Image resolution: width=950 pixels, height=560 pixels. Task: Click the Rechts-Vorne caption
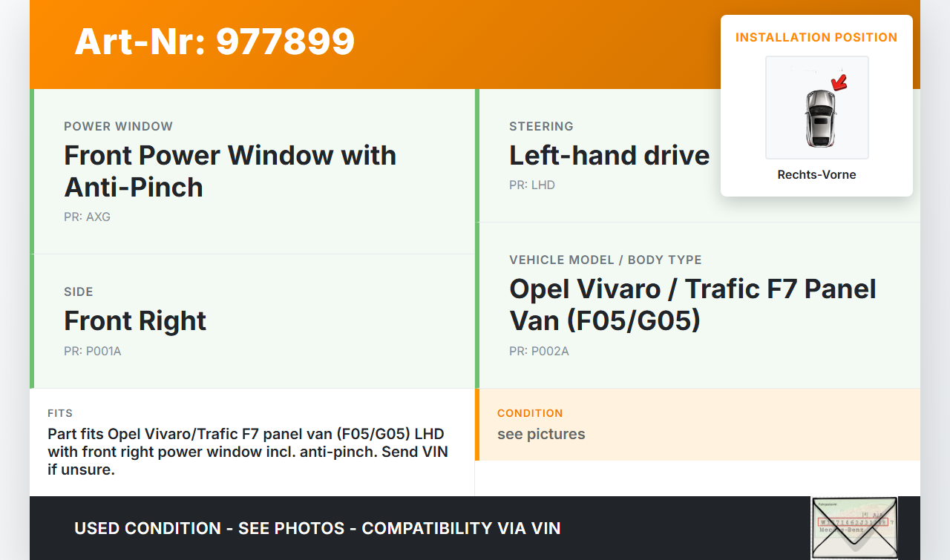pos(816,175)
